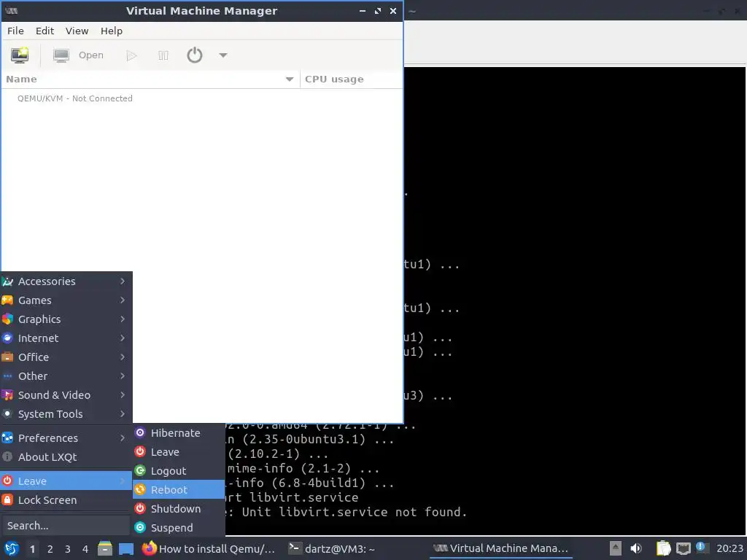This screenshot has height=560, width=747.
Task: Click the Internet globe category icon
Action: coord(7,338)
